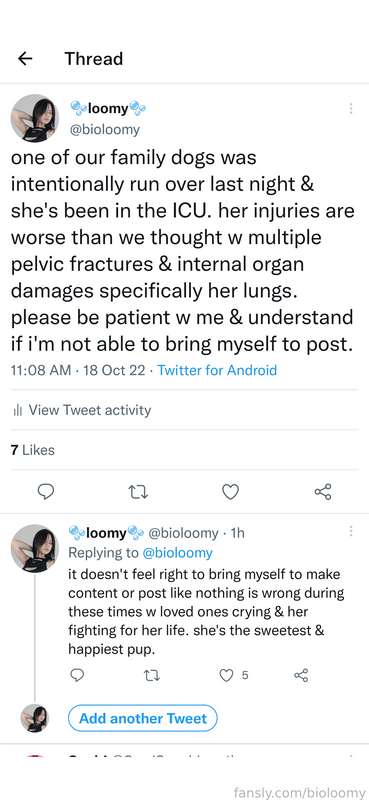Open the Twitter for Android link
369x800 pixels.
217,370
